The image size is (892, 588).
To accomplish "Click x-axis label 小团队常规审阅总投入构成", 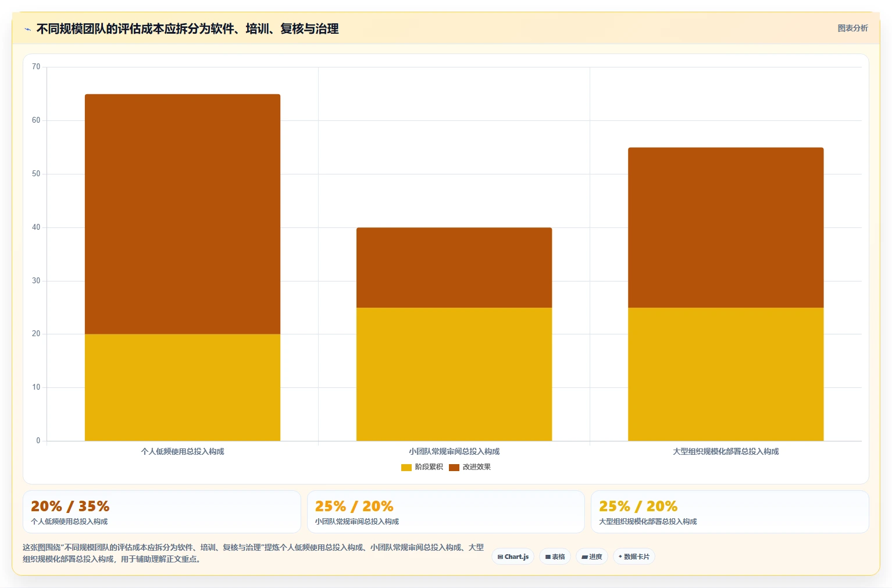I will [454, 451].
